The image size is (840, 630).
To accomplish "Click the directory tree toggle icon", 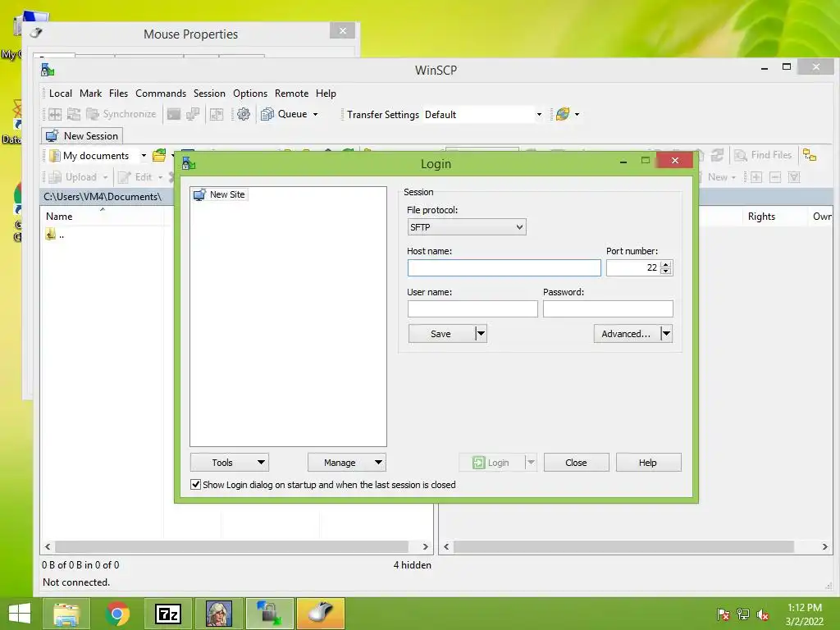I will tap(810, 155).
